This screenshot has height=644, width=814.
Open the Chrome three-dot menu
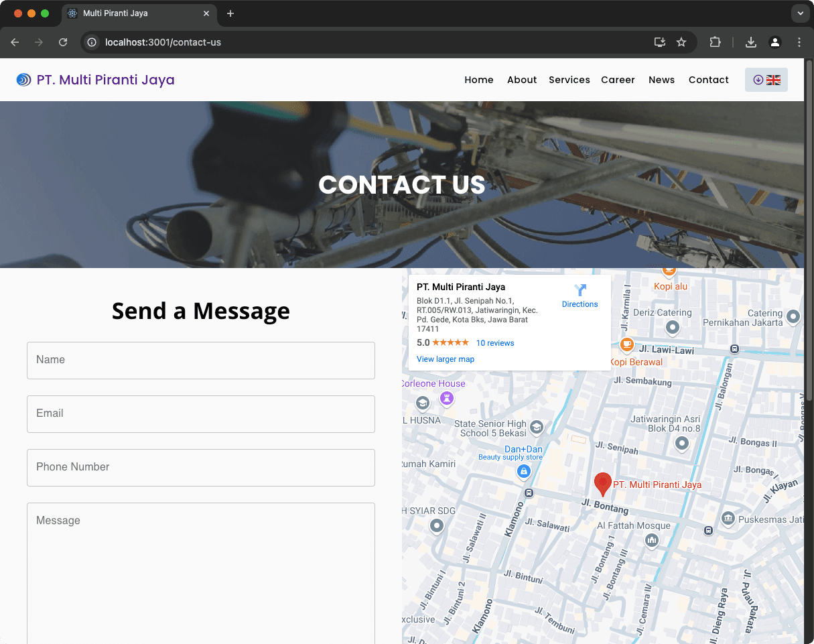click(799, 42)
